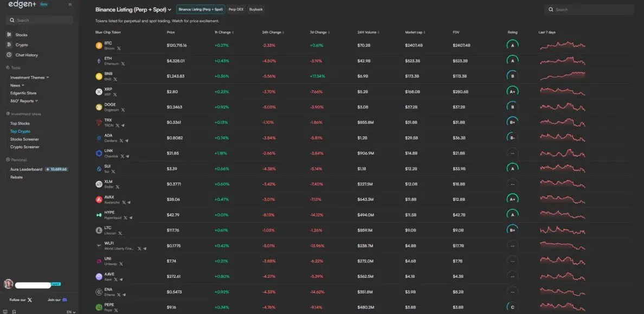Open the Crypto section in sidebar
Viewport: 644px width, 314px height.
(x=21, y=45)
